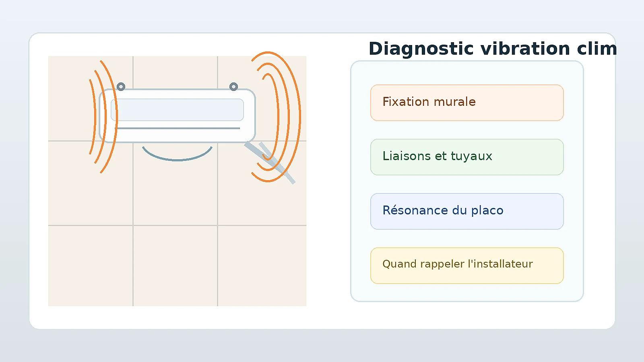Open Quand rappeler l'installateur entry

(467, 265)
